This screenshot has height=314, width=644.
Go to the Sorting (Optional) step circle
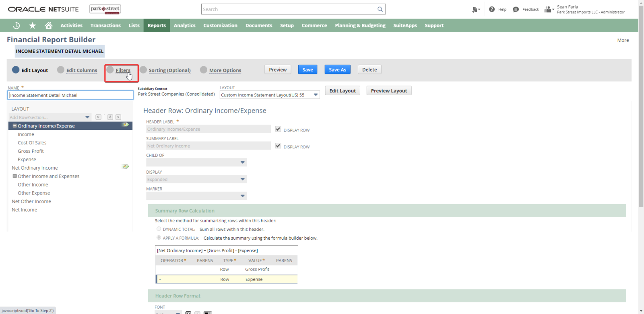point(143,70)
